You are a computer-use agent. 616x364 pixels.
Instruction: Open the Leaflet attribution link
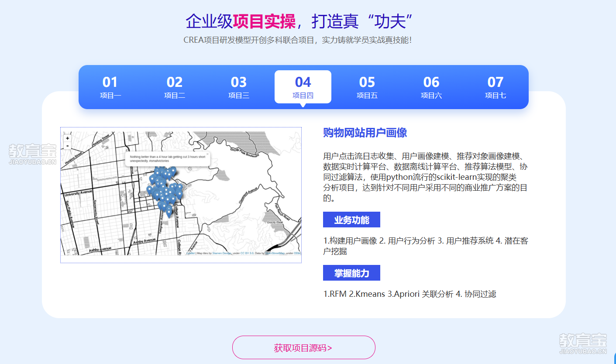(190, 253)
